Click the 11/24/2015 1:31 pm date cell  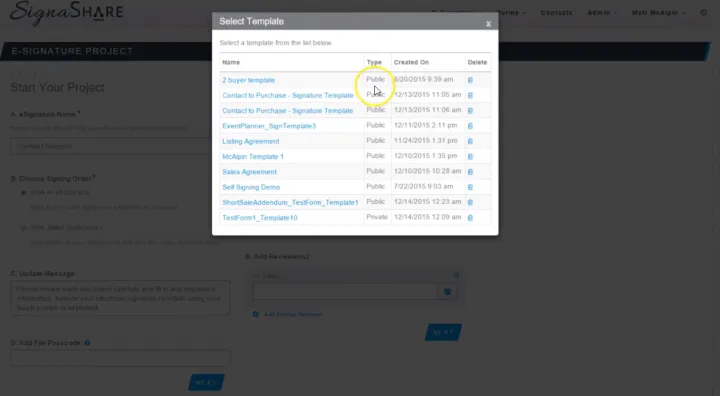[x=426, y=140]
